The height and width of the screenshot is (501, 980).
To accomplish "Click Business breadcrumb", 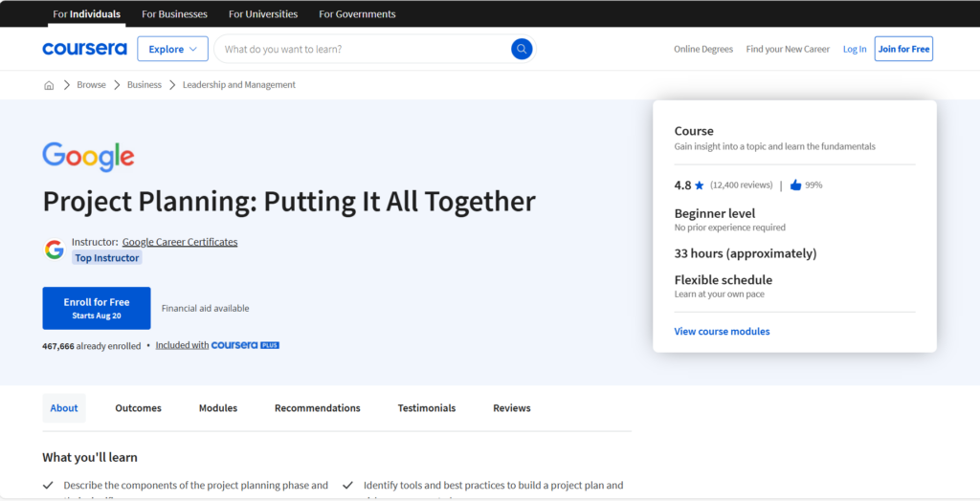I will [145, 85].
